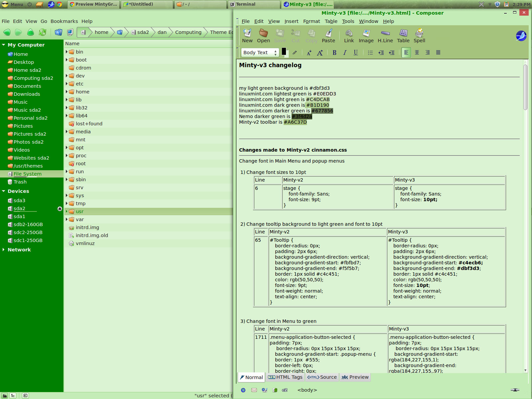Viewport: 532px width, 399px height.
Task: Switch to Terminal taskbar window
Action: (x=254, y=4)
